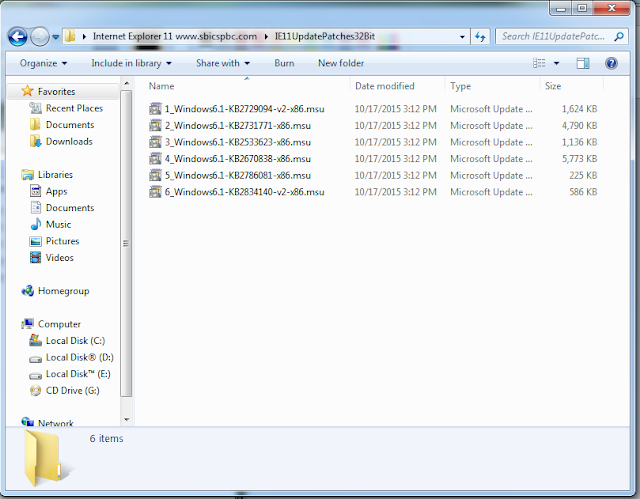Screen dimensions: 640x499
Task: Open Local Disk® (D:)
Action: click(x=80, y=357)
